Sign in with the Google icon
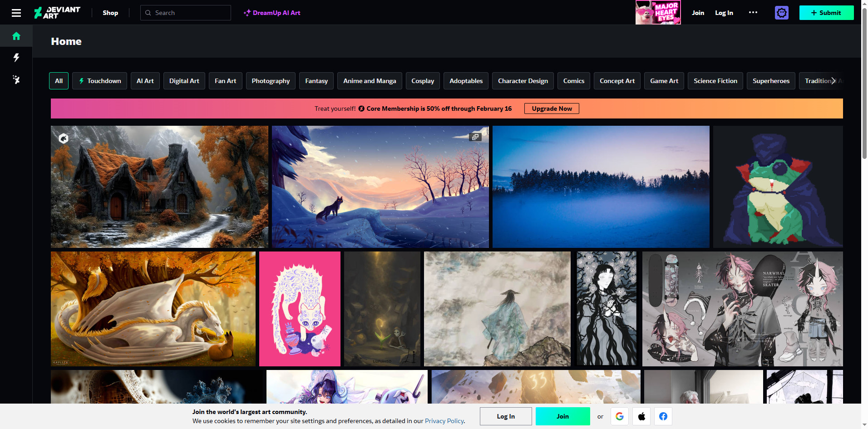868x429 pixels. pyautogui.click(x=620, y=416)
